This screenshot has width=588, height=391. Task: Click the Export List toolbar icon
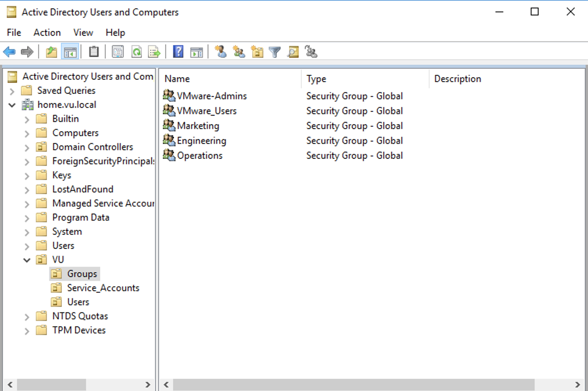pyautogui.click(x=155, y=52)
